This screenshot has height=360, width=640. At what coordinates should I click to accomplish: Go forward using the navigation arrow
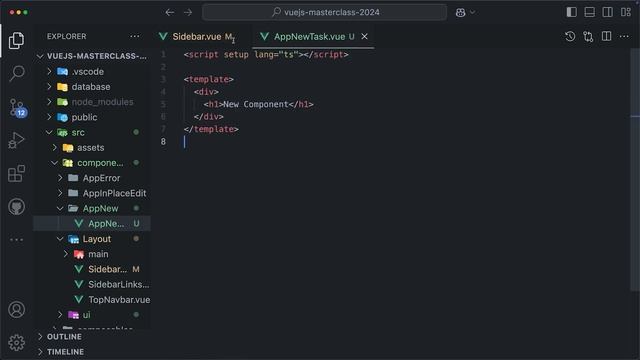pos(188,13)
